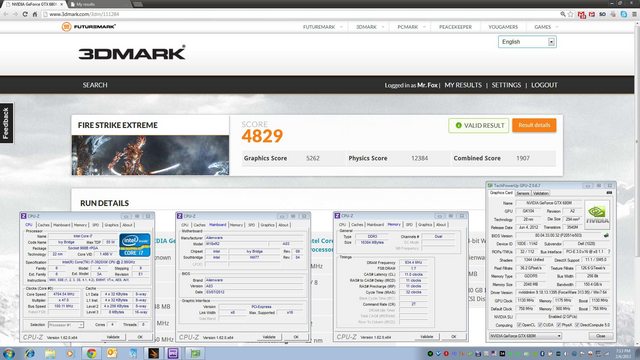The image size is (640, 360).
Task: Click the NVIDIA logo in GPU-Z
Action: [597, 214]
